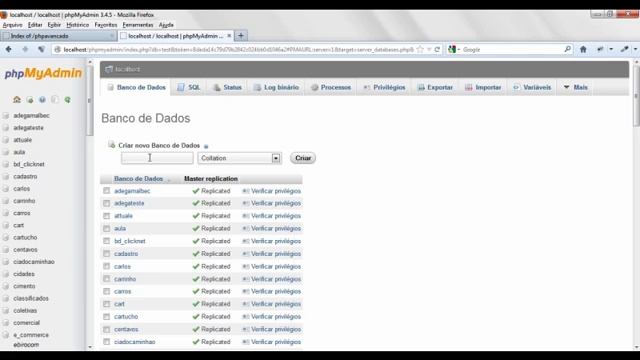Open ciadocaminhao database link in table
The width and height of the screenshot is (640, 360).
(x=135, y=342)
